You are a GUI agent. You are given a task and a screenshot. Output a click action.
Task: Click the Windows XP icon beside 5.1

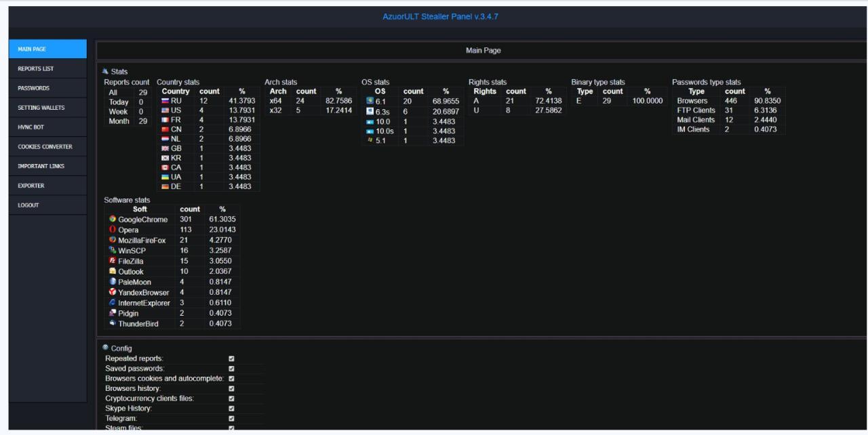tap(369, 140)
